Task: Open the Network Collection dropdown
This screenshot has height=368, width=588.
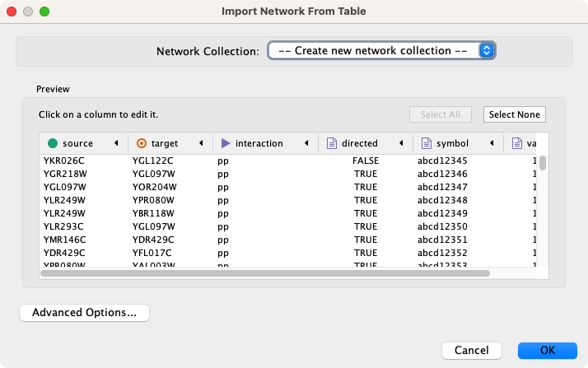Action: (x=380, y=51)
